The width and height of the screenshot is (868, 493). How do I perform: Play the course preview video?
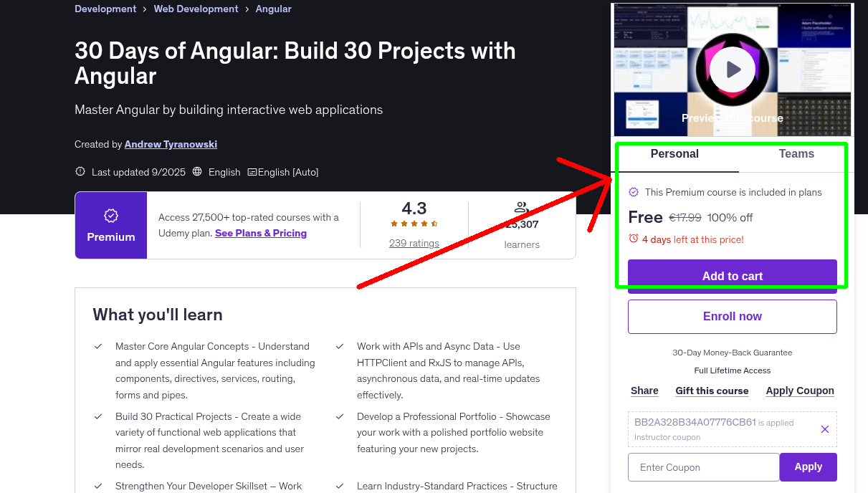coord(732,69)
